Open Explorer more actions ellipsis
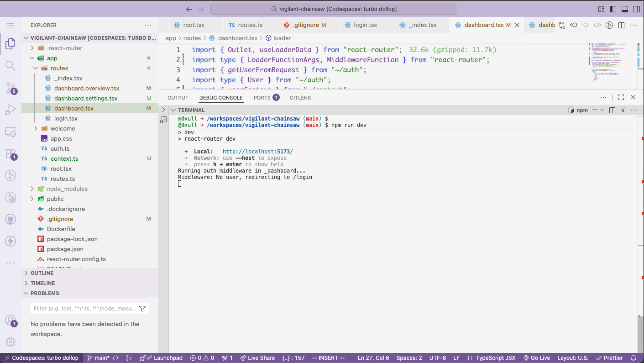 point(148,25)
